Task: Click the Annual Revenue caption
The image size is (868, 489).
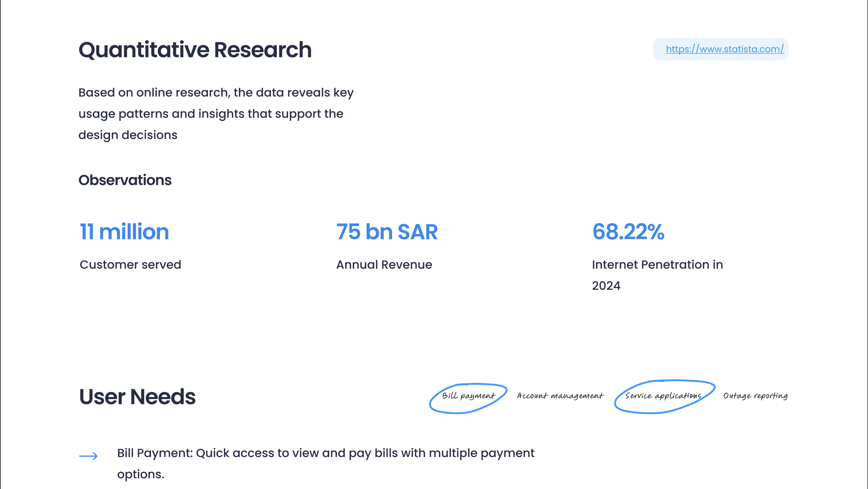Action: tap(384, 265)
